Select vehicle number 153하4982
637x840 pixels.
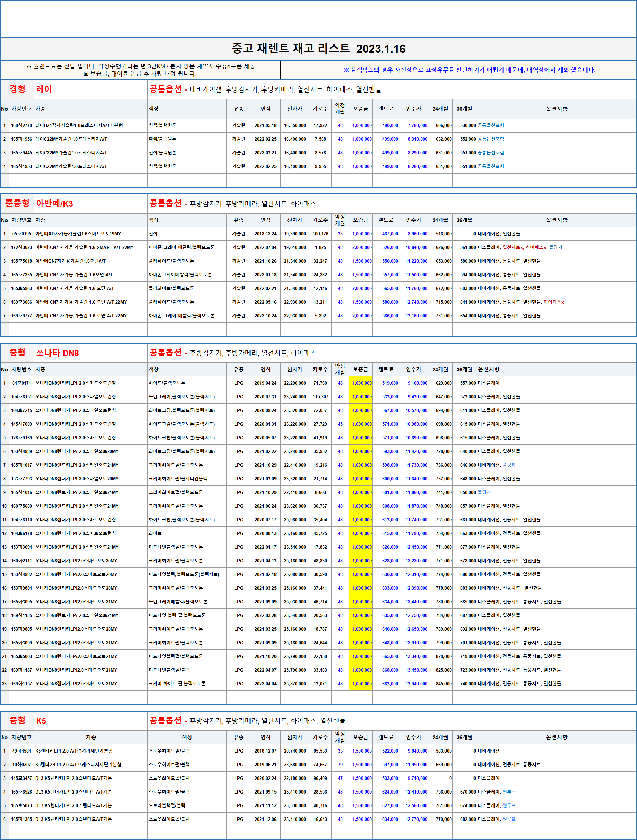tap(22, 574)
